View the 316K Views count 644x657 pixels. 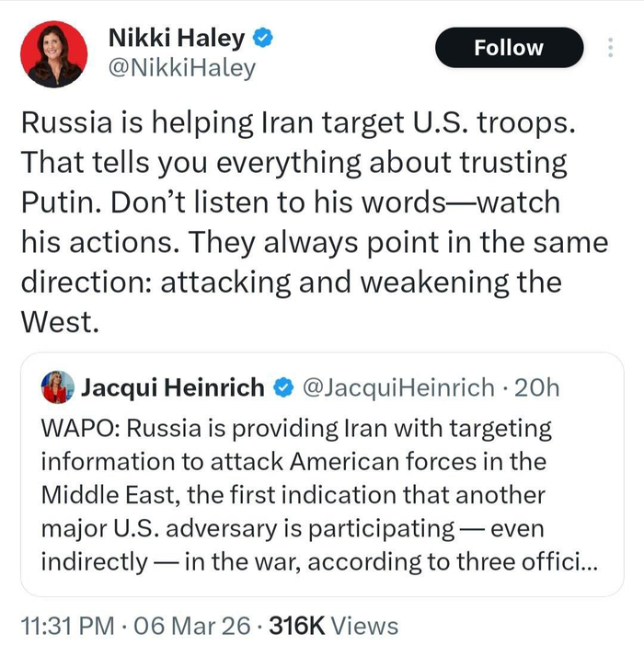[x=332, y=627]
